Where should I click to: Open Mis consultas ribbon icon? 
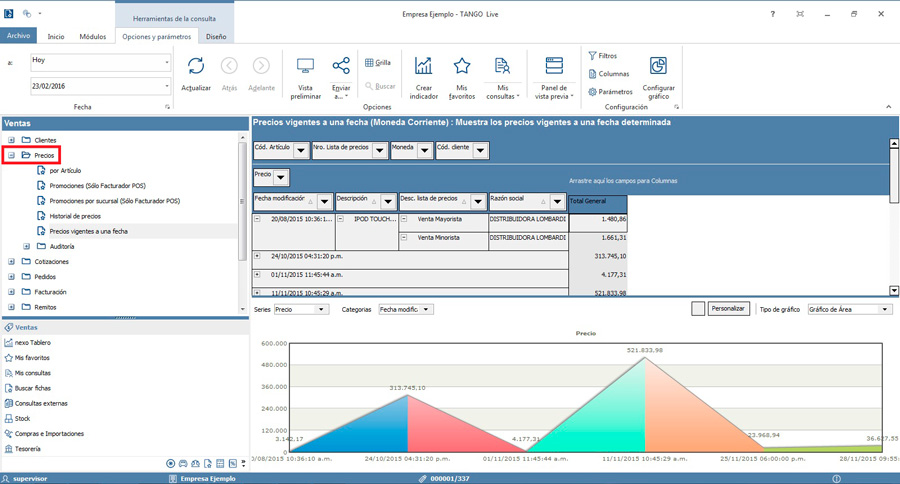pyautogui.click(x=502, y=66)
